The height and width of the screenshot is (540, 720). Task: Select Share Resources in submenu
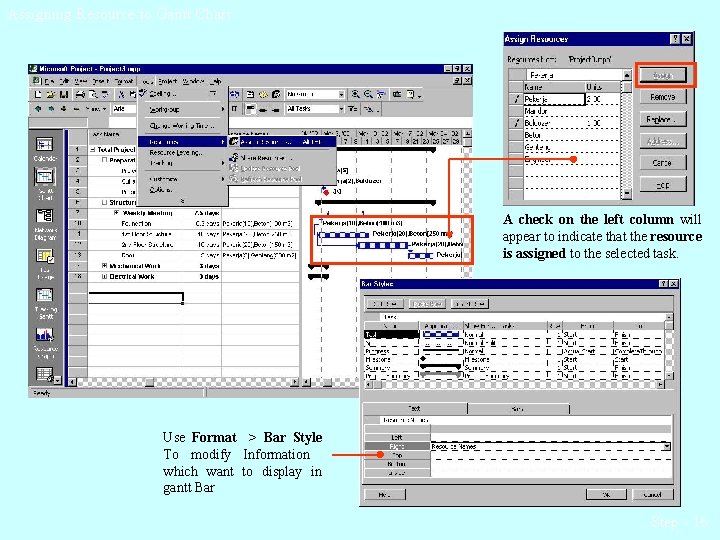point(282,158)
